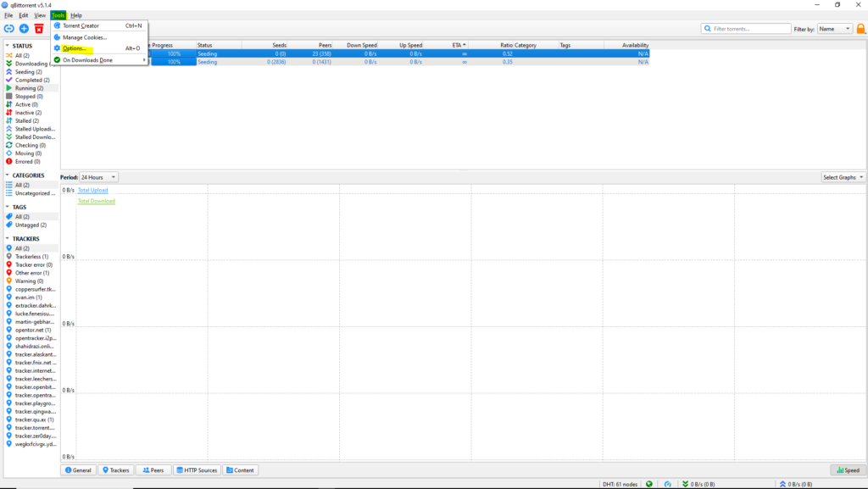
Task: Click the add torrent link icon
Action: click(8, 28)
